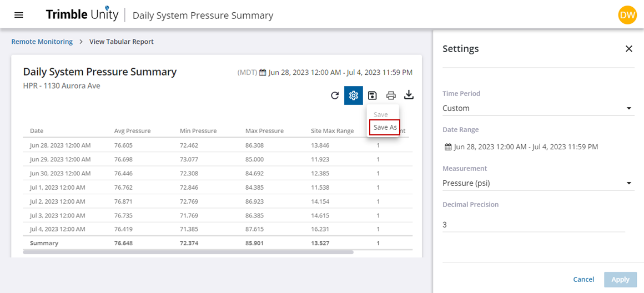Click the Decimal Precision input field
The height and width of the screenshot is (293, 644).
(x=533, y=225)
